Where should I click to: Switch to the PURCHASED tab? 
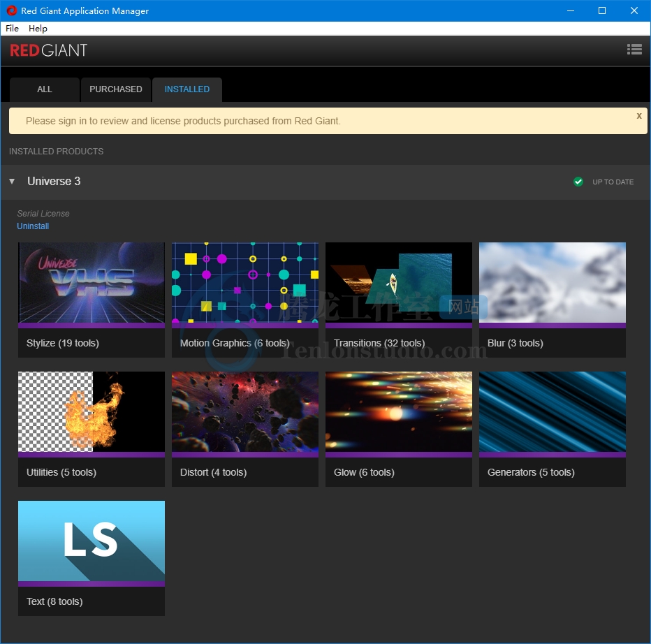[116, 89]
